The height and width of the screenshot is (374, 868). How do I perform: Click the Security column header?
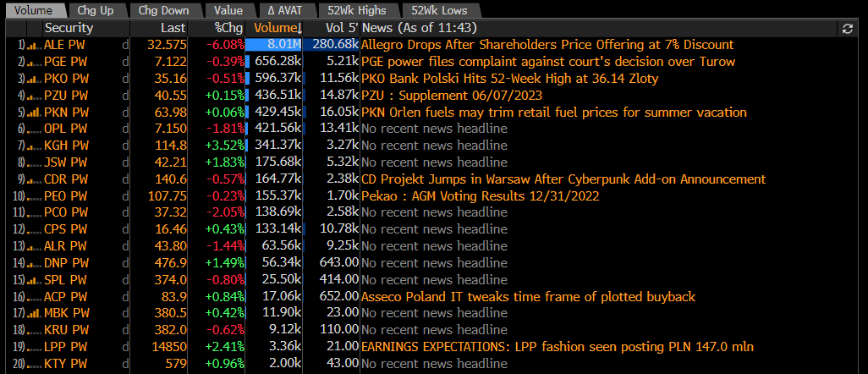coord(69,28)
